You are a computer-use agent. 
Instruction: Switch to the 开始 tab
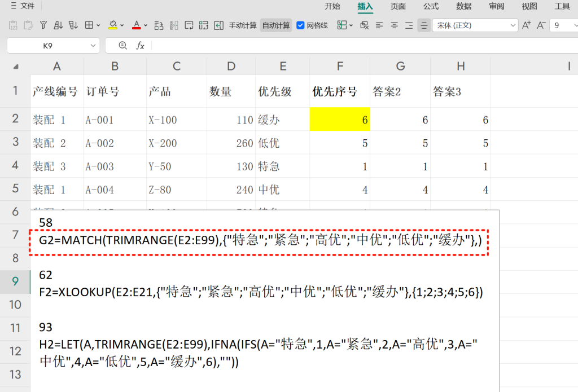(332, 6)
